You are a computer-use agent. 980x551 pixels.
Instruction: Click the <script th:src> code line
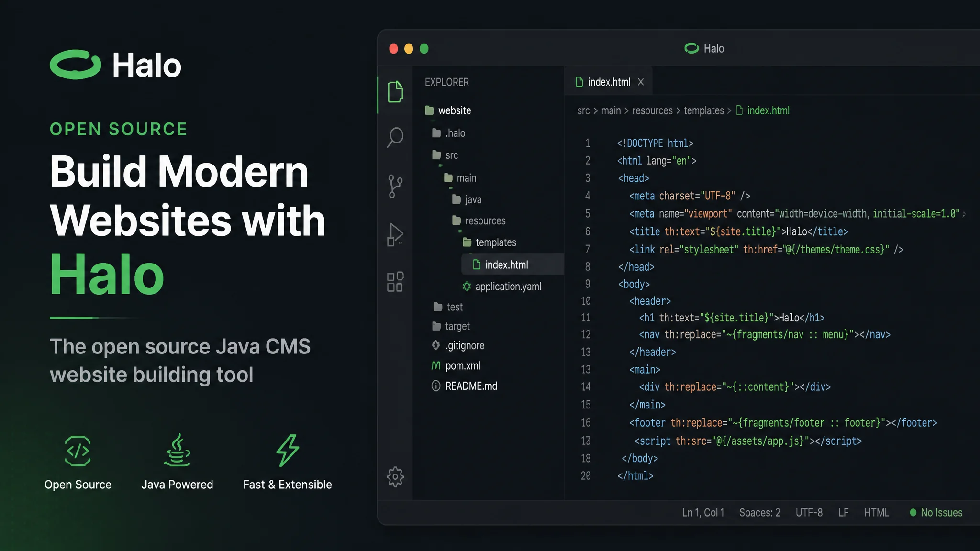tap(748, 441)
